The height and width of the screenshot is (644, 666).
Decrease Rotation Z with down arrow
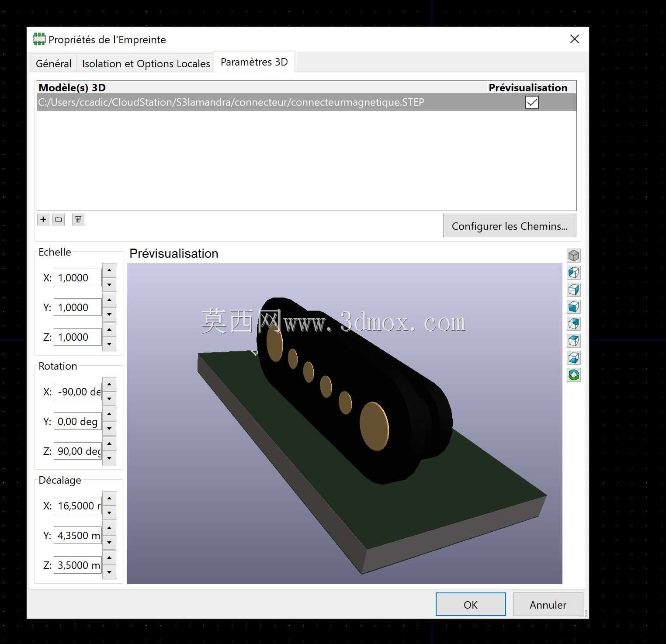point(109,458)
